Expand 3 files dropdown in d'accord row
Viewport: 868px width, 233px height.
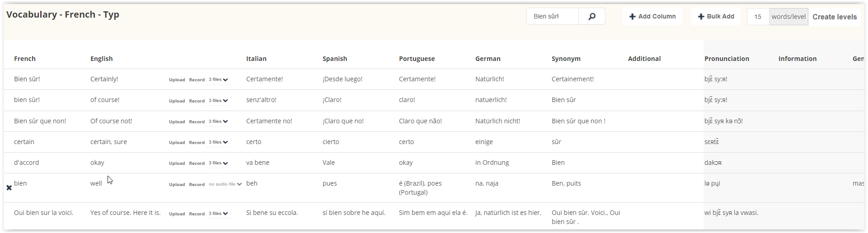[219, 163]
